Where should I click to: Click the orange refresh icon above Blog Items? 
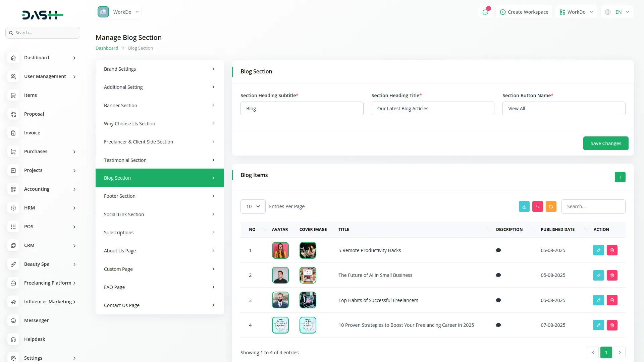pyautogui.click(x=551, y=206)
